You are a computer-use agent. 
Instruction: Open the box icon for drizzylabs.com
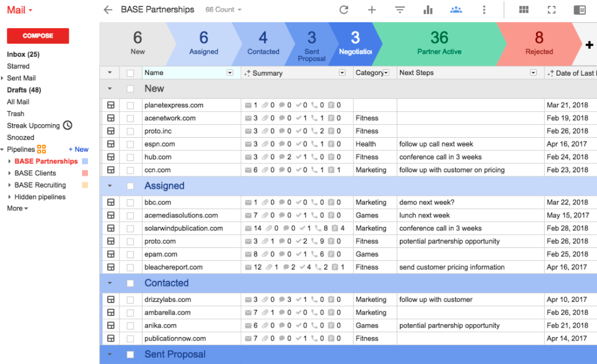pos(111,300)
